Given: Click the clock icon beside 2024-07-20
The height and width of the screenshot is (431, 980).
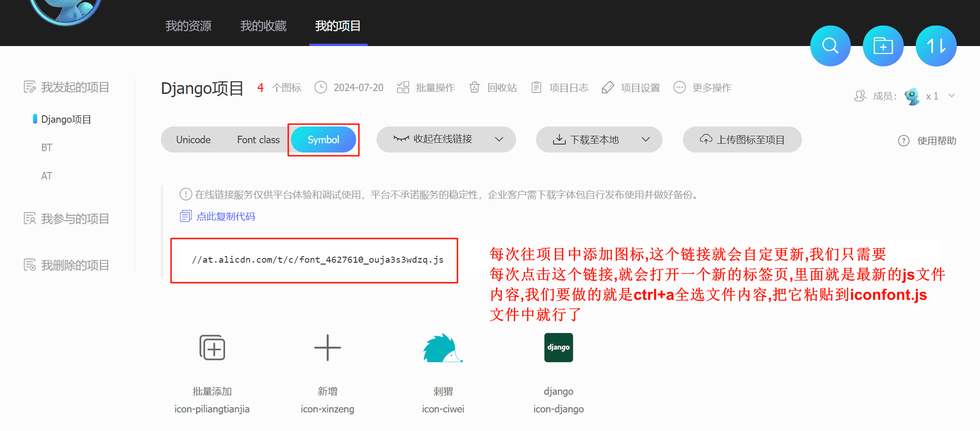Looking at the screenshot, I should [321, 87].
